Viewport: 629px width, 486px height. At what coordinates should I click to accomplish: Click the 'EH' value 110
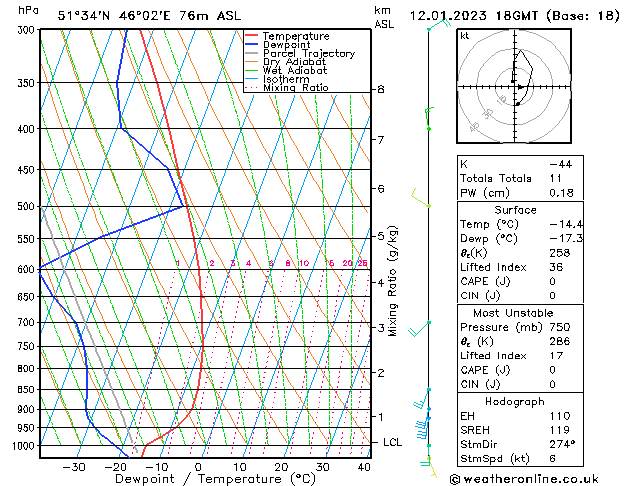[x=560, y=416]
